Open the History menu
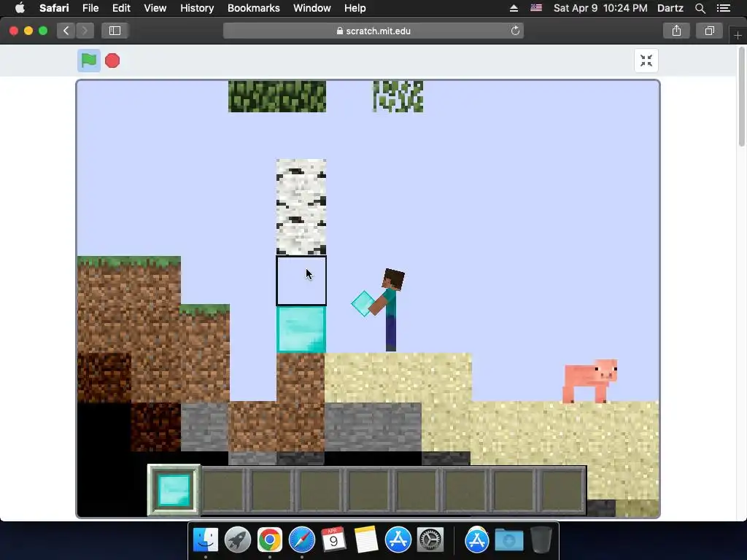The height and width of the screenshot is (560, 747). click(197, 8)
